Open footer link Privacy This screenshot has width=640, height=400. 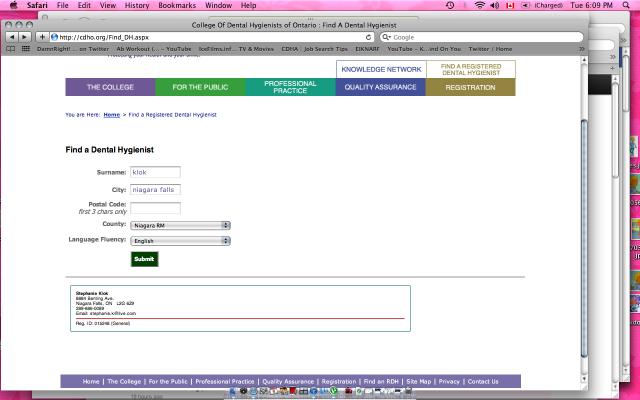coord(449,382)
